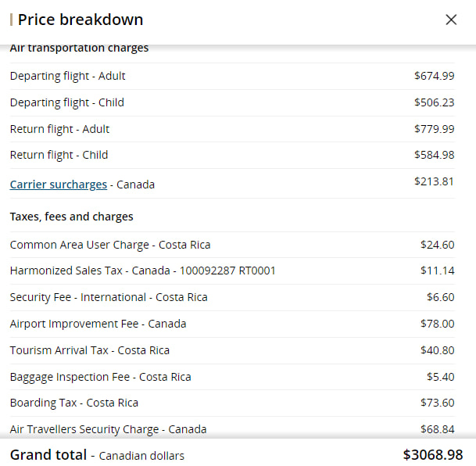This screenshot has height=466, width=476.
Task: Select the Common Area User Charge line
Action: [110, 245]
